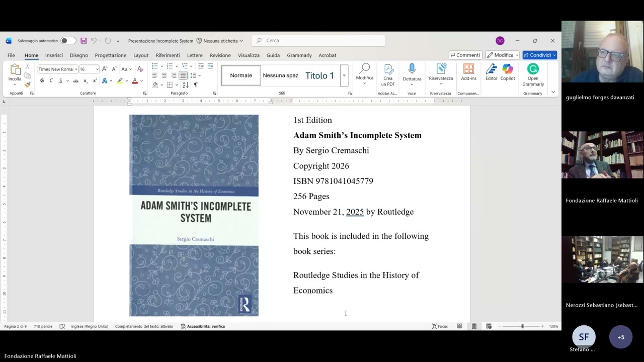Click the Condividi share button
This screenshot has height=362, width=644.
pos(539,55)
